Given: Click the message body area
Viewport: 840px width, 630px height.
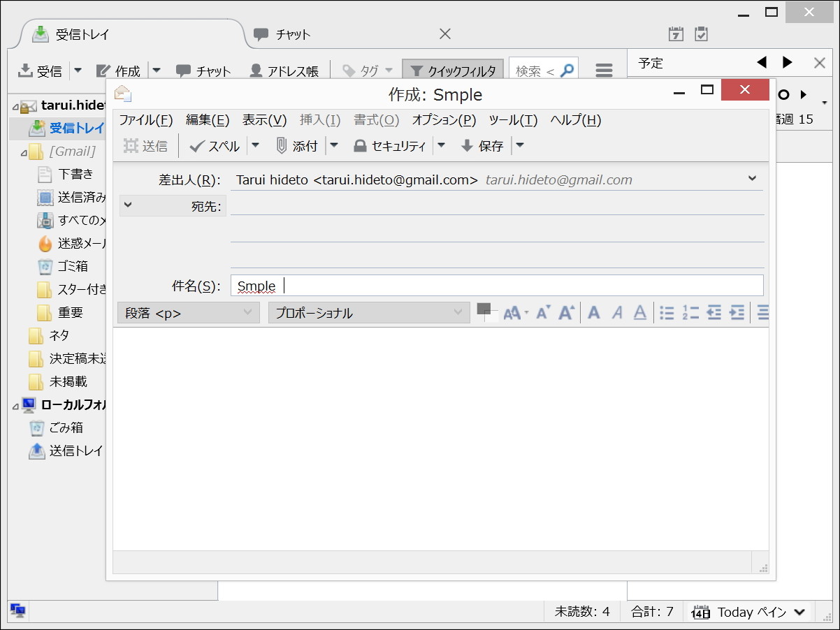Looking at the screenshot, I should (440, 439).
